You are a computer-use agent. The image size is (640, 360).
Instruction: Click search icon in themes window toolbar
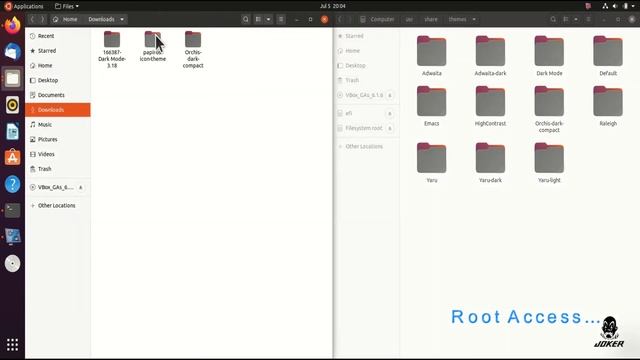(553, 19)
